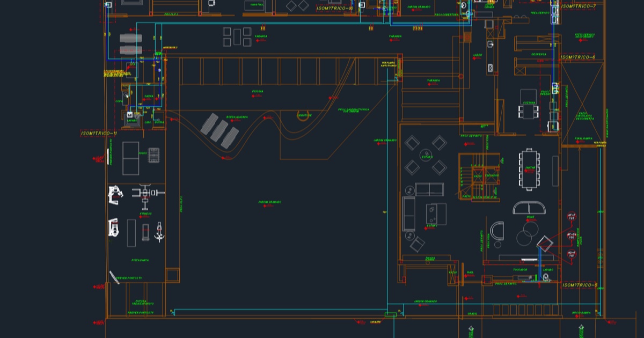This screenshot has height=338, width=644.
Task: Click the FITNESS room label
Action: pyautogui.click(x=145, y=214)
